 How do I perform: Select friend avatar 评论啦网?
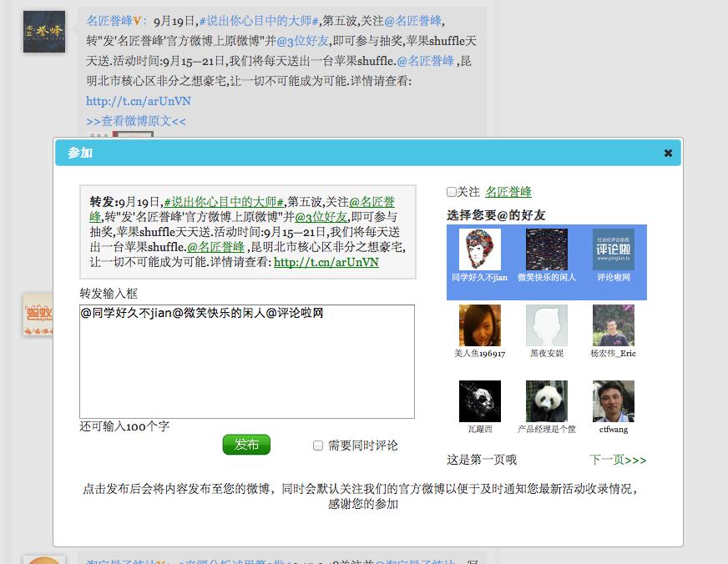click(x=614, y=249)
